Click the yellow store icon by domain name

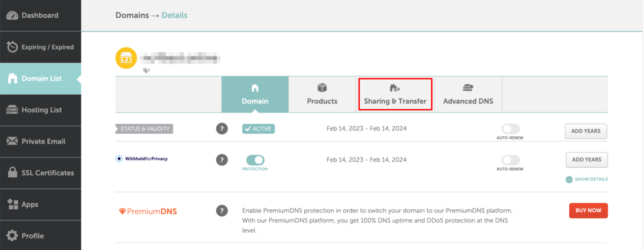126,58
